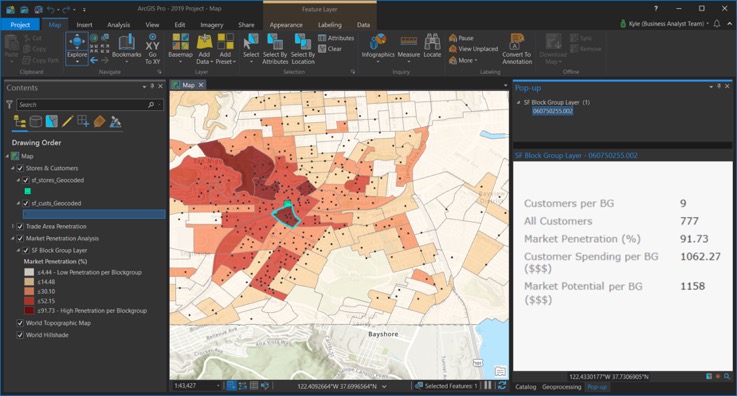Open the map scale dropdown
The image size is (737, 396).
pos(218,386)
